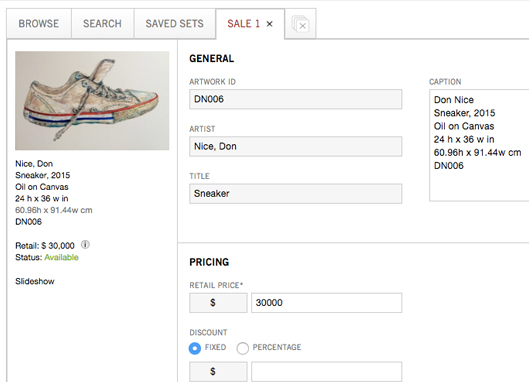Select the Sale 1 tab
529x382 pixels.
click(x=244, y=24)
